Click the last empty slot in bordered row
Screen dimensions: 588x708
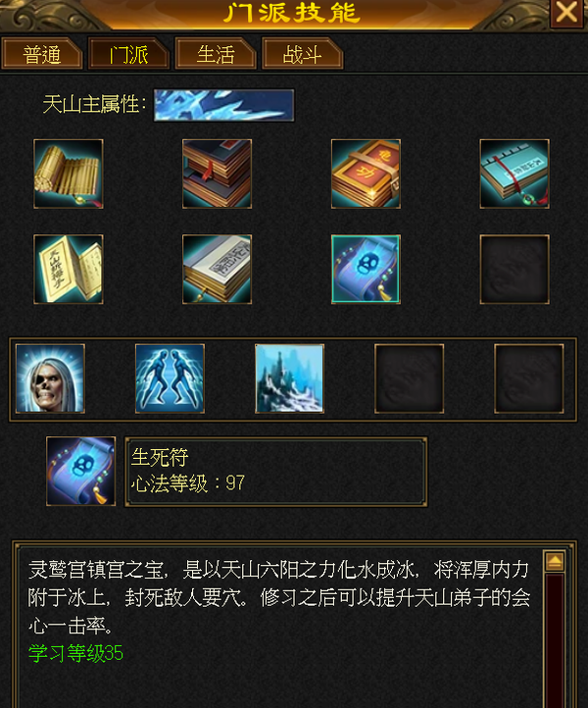pos(529,379)
